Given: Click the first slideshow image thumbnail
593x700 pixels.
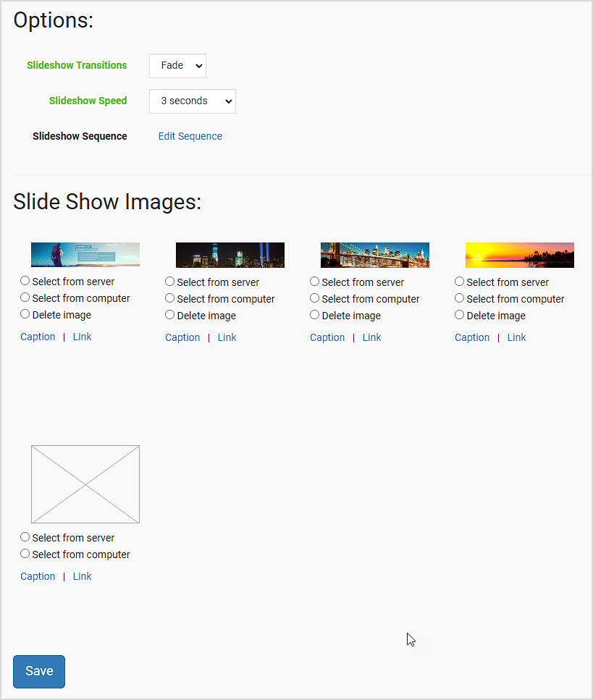Looking at the screenshot, I should click(85, 254).
